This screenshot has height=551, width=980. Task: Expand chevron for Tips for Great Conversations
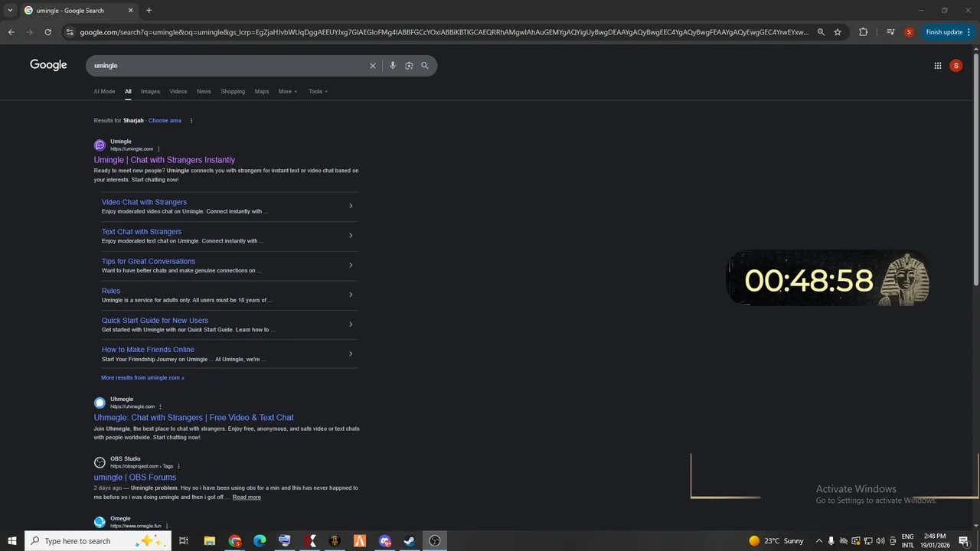[351, 265]
